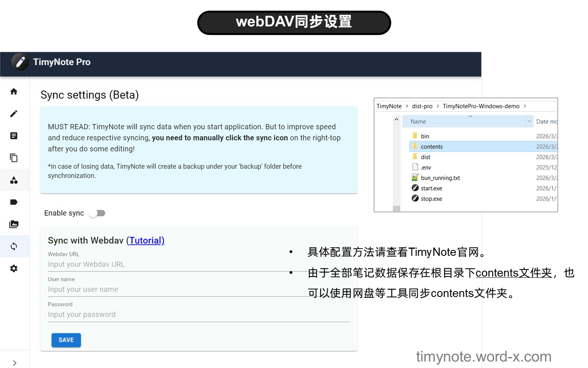
Task: Expand the sidebar with bottom chevron
Action: (x=15, y=363)
